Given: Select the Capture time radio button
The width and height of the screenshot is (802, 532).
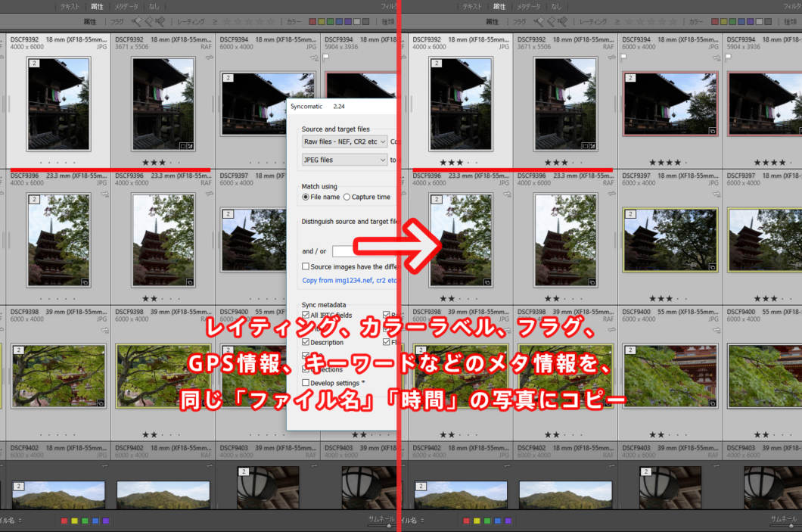Looking at the screenshot, I should 347,197.
